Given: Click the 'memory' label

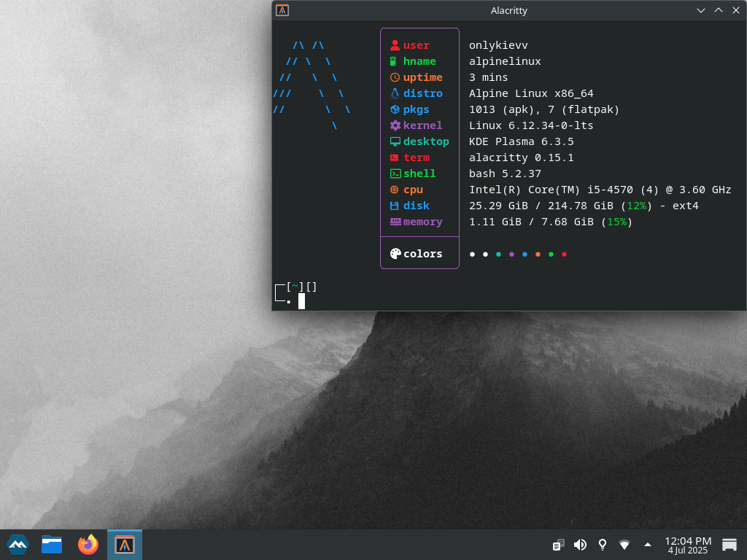Looking at the screenshot, I should [422, 222].
